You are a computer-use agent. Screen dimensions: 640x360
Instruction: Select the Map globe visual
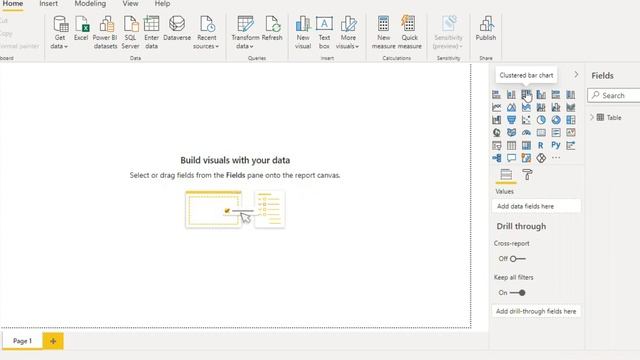click(496, 133)
